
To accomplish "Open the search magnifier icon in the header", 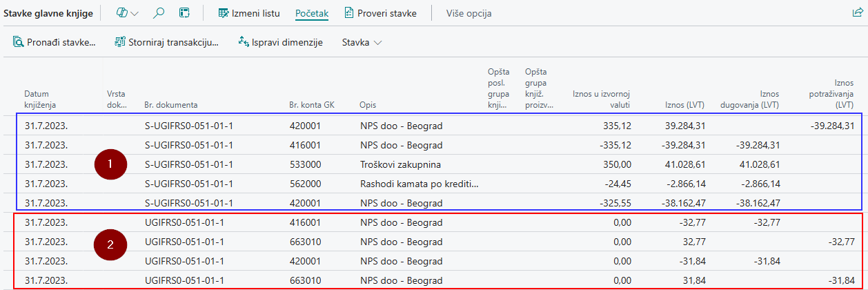I will click(x=159, y=13).
